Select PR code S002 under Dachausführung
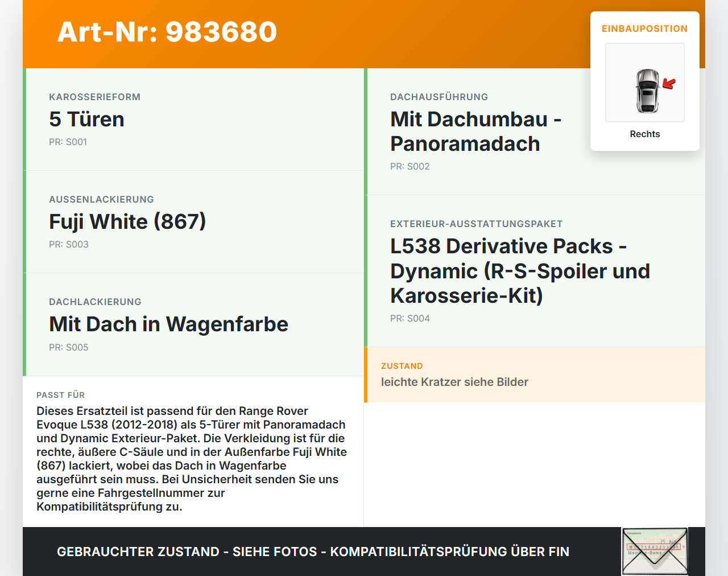The height and width of the screenshot is (576, 728). tap(409, 166)
